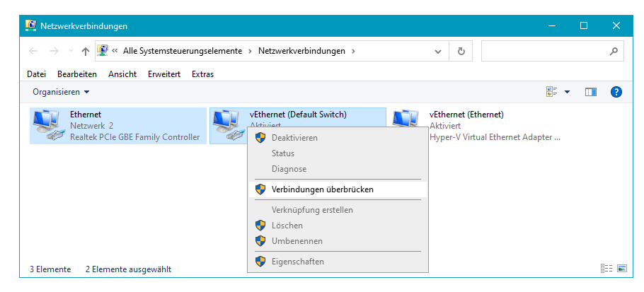This screenshot has height=292, width=644.
Task: Toggle the preview pane icon
Action: pos(591,92)
